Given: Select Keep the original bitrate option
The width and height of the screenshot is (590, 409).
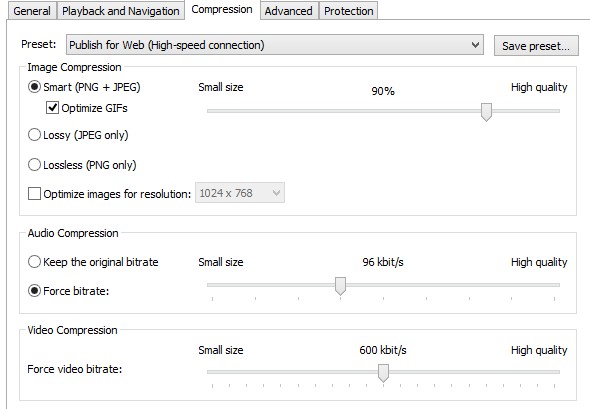Looking at the screenshot, I should 34,262.
